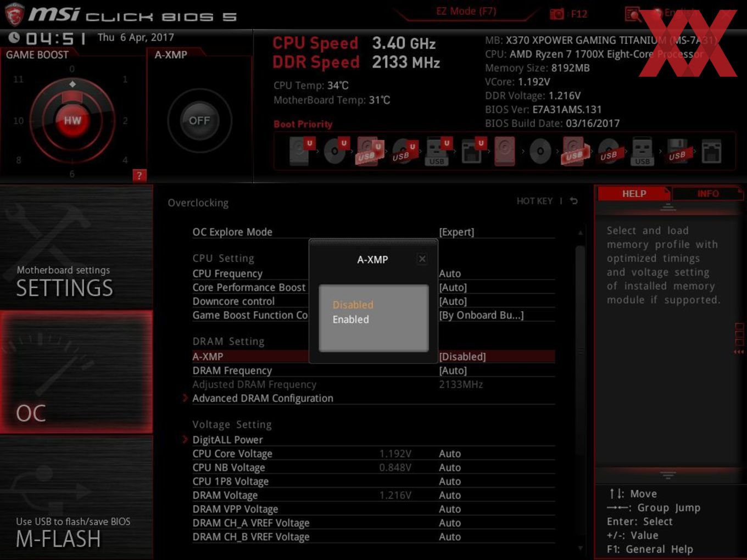The height and width of the screenshot is (560, 747).
Task: Select the UEFI USB hard disk boot icon
Action: click(369, 151)
